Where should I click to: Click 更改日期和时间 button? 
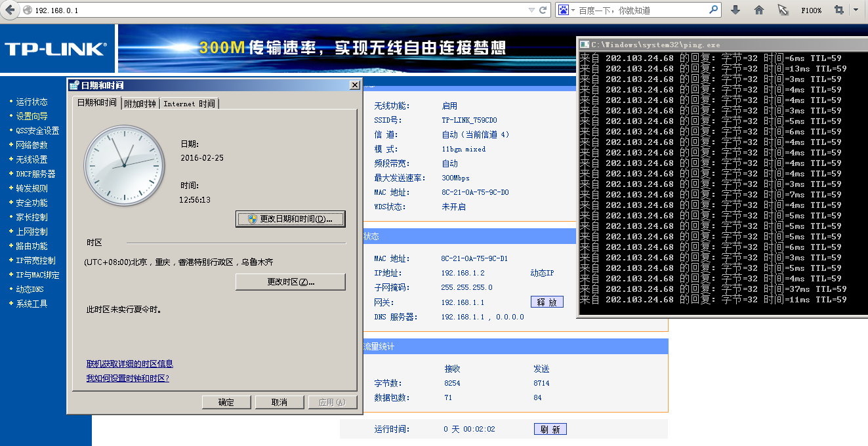(291, 218)
